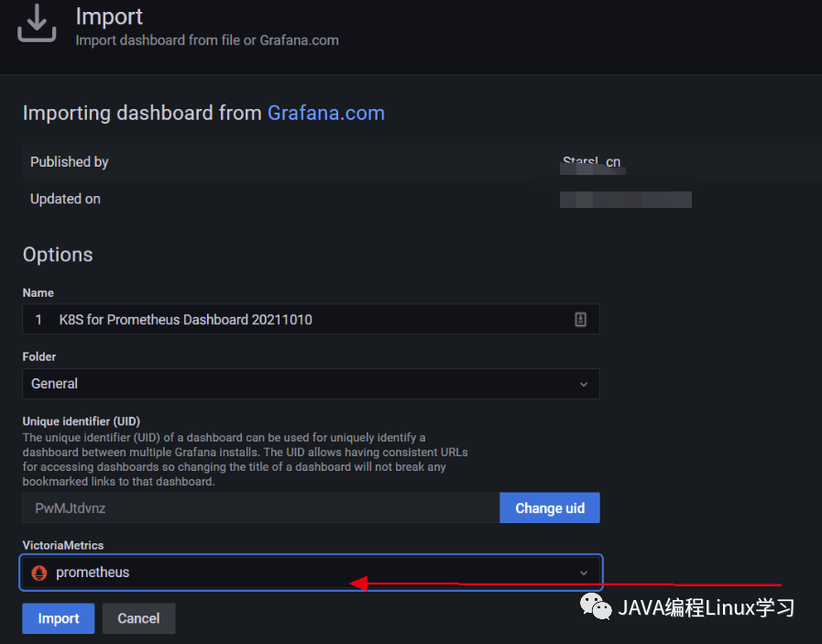This screenshot has width=822, height=644.
Task: Select the 'Updated on' label text
Action: (x=65, y=199)
